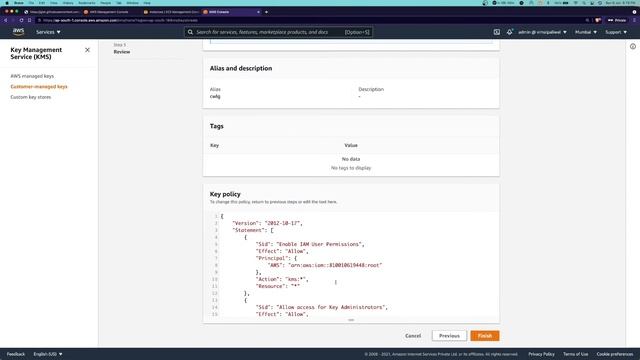Screen dimensions: 640x360
Task: Open the Services dropdown menu
Action: (48, 32)
